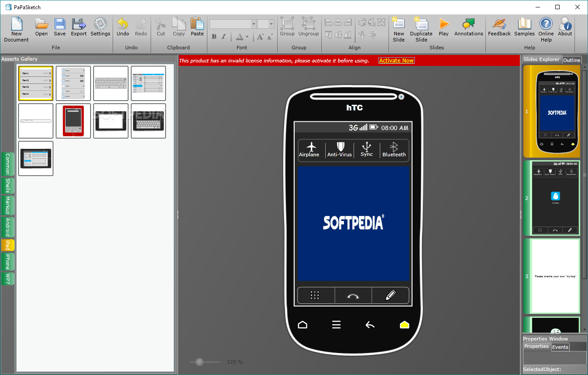Ungroup the selected objects
Viewport: 588px width, 375px height.
click(309, 27)
